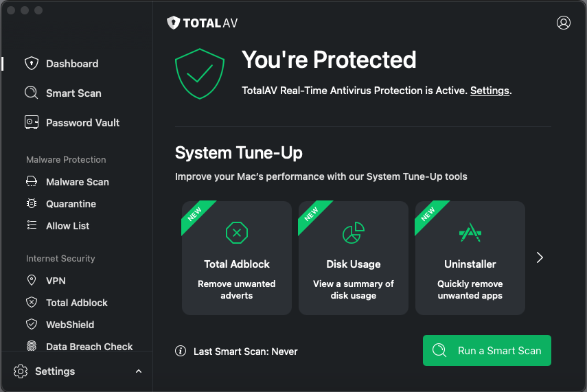Show next System Tune-Up tools arrow

[x=540, y=257]
